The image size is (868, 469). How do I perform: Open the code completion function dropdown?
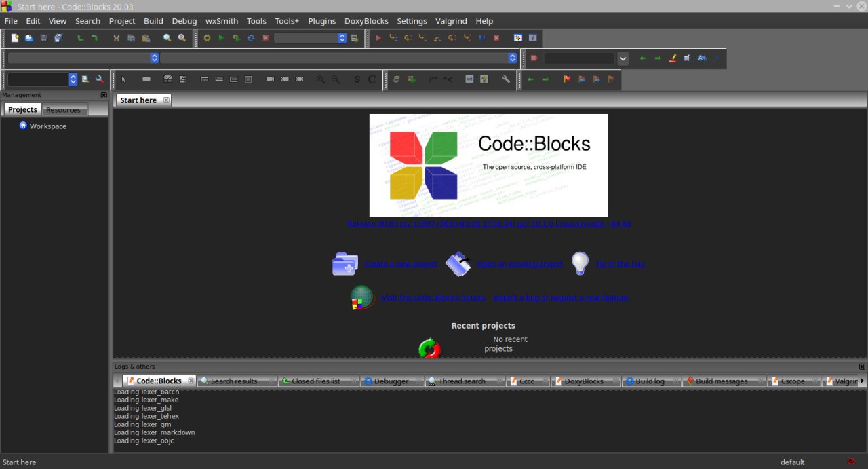(512, 58)
